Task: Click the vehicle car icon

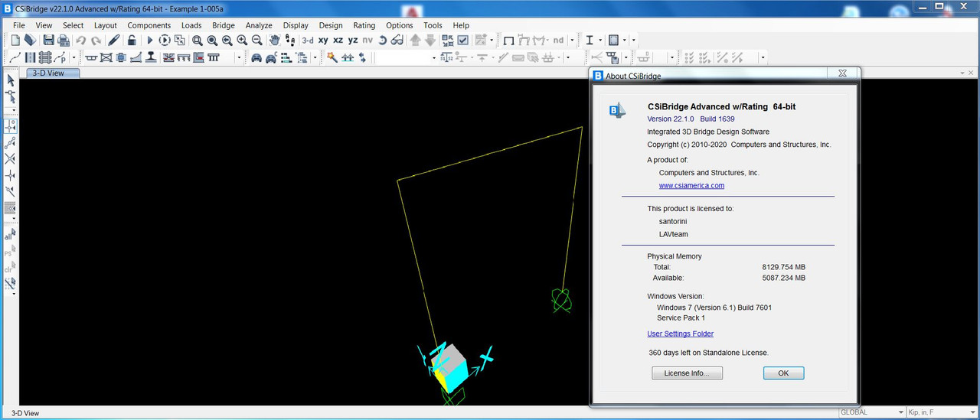Action: click(x=256, y=57)
